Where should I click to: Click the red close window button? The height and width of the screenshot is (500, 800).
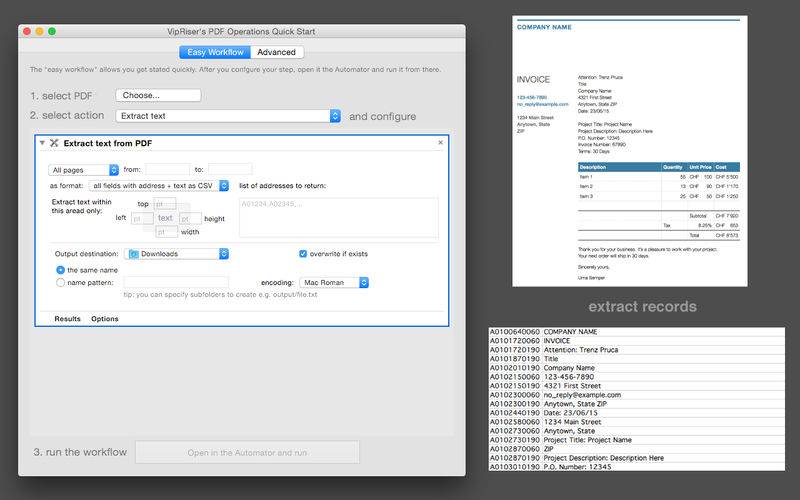[27, 32]
